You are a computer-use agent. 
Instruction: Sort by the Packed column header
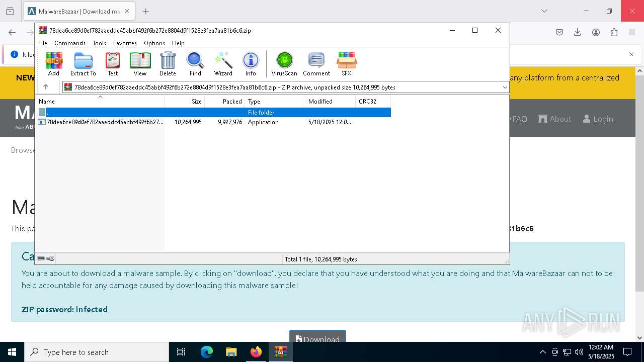[224, 101]
